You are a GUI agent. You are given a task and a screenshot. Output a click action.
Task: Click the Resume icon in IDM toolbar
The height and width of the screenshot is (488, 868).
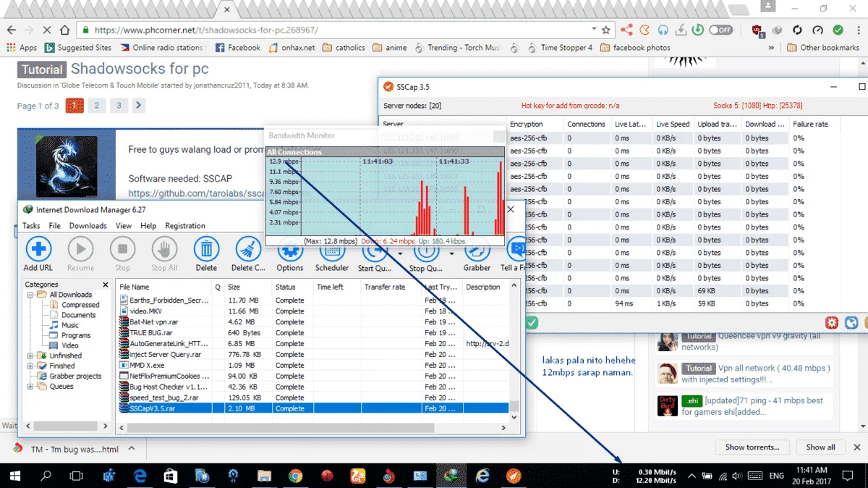[80, 249]
